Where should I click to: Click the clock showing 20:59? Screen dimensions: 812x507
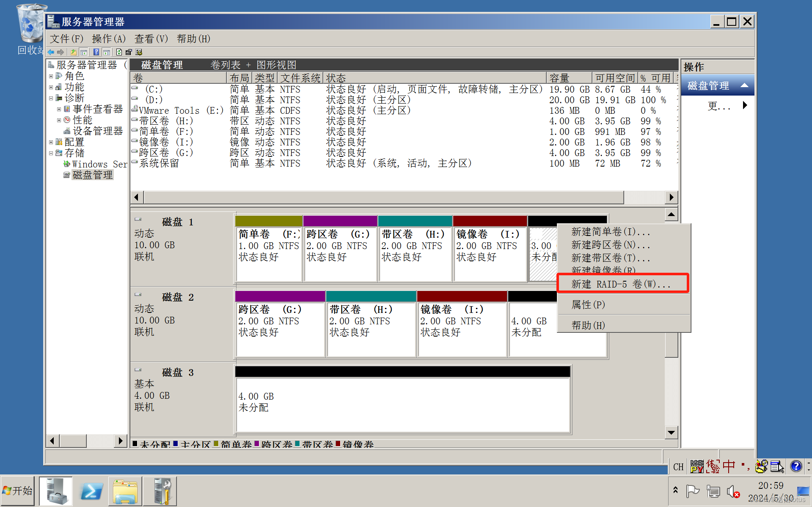tap(771, 485)
